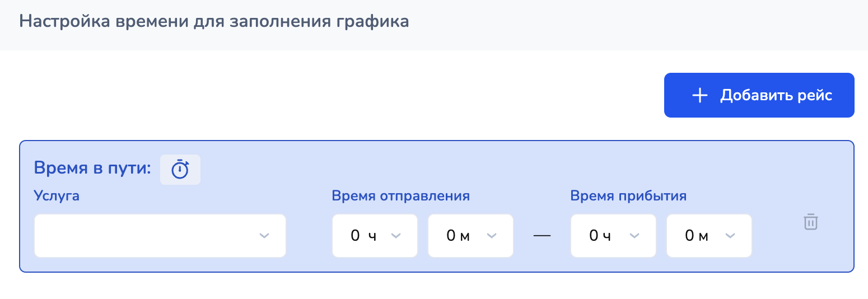This screenshot has width=868, height=299.
Task: Click the chevron of arrival hours selector
Action: point(634,236)
